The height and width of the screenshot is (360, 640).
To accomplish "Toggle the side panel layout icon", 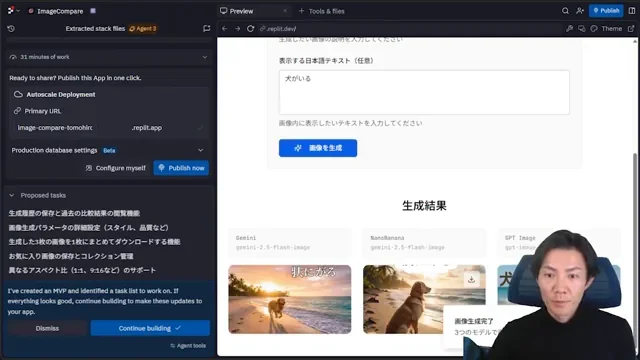I will coord(632,11).
